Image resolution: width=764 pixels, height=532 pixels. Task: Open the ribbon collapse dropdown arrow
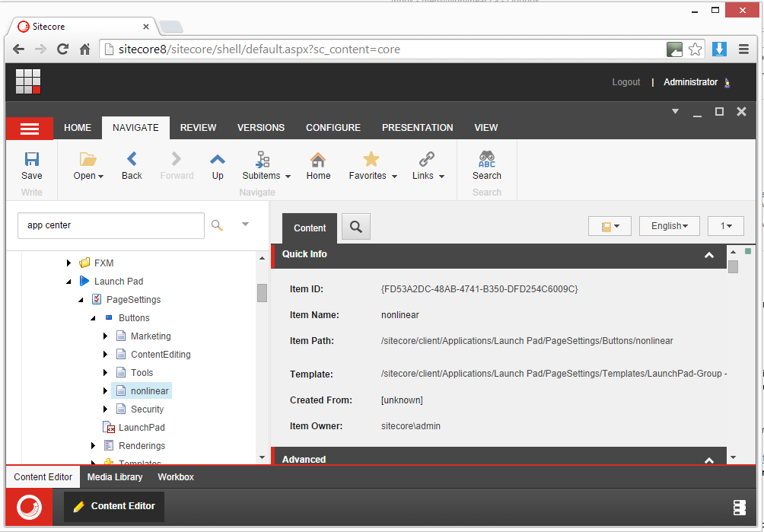675,112
